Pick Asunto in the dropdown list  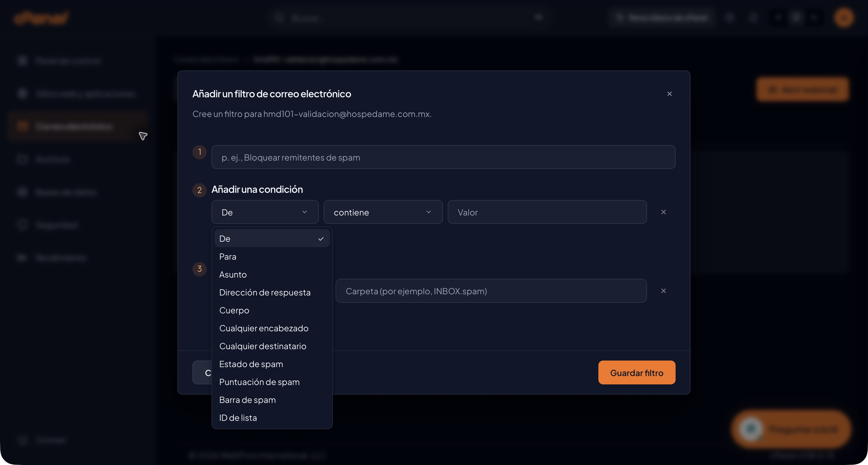click(272, 275)
